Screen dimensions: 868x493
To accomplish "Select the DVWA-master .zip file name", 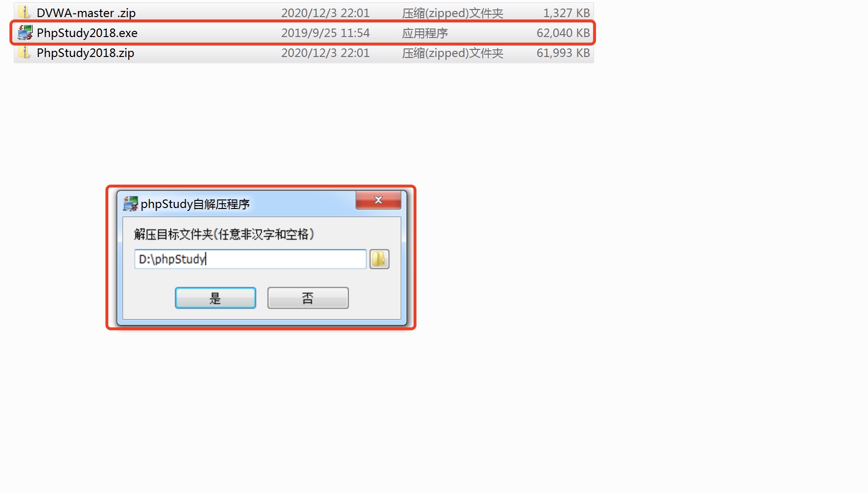I will click(x=86, y=13).
